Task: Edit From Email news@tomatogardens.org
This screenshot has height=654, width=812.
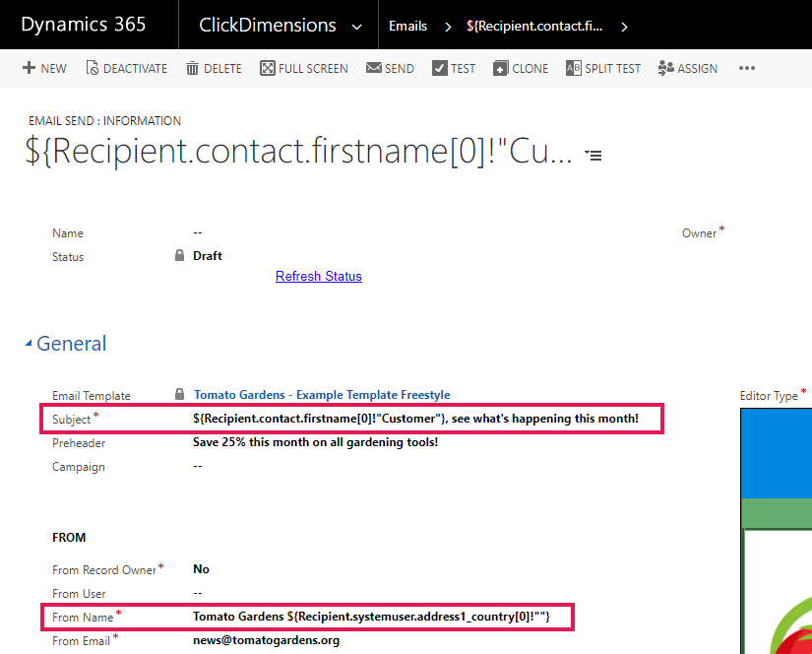Action: pyautogui.click(x=266, y=640)
